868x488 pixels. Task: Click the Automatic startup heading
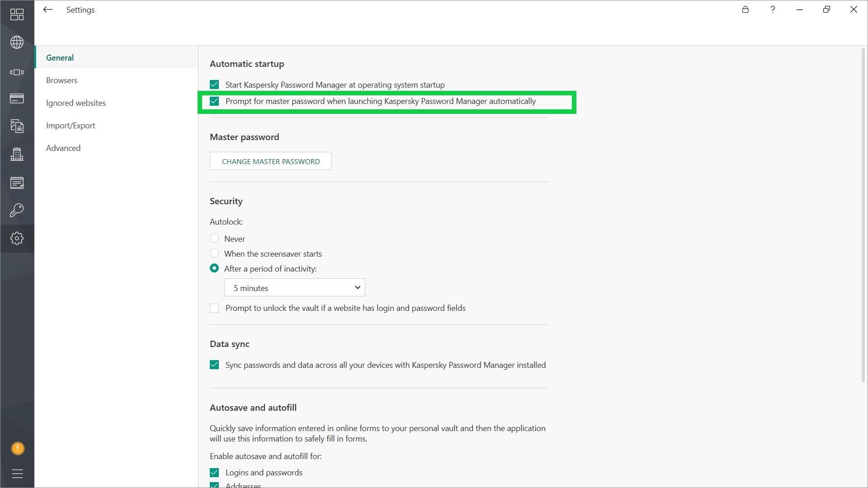pyautogui.click(x=247, y=64)
